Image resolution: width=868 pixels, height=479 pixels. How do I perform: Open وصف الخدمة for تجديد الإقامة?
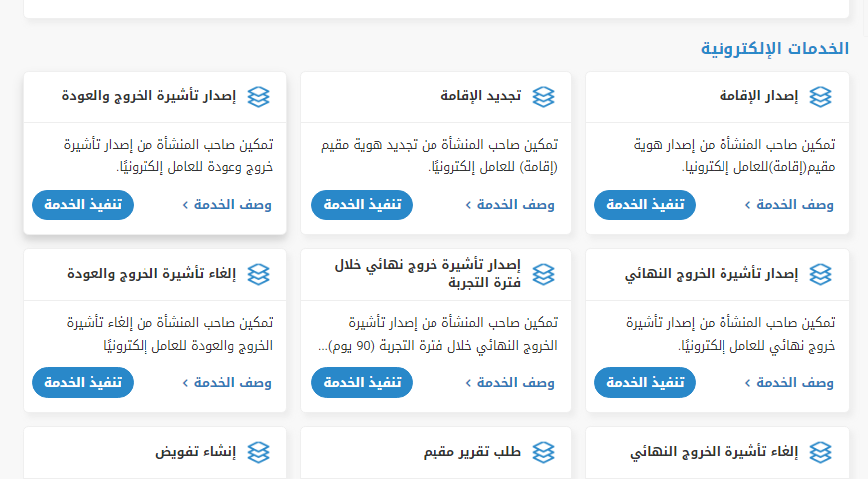[x=510, y=205]
